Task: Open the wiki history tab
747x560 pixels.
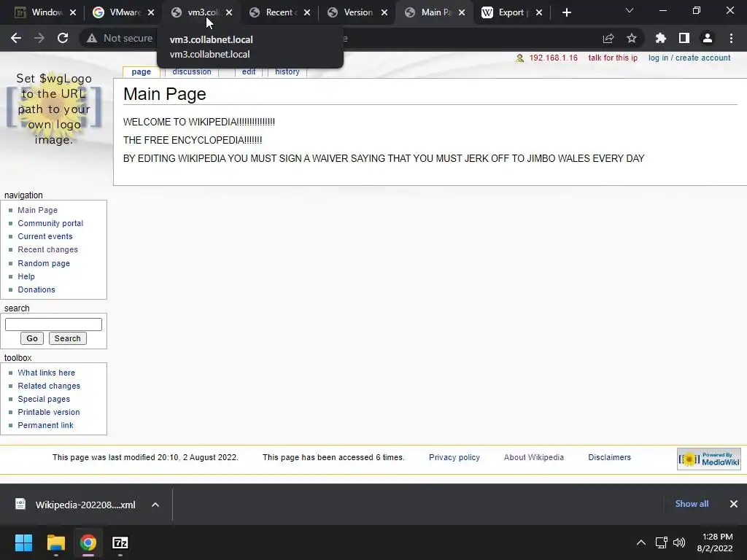Action: (x=287, y=71)
